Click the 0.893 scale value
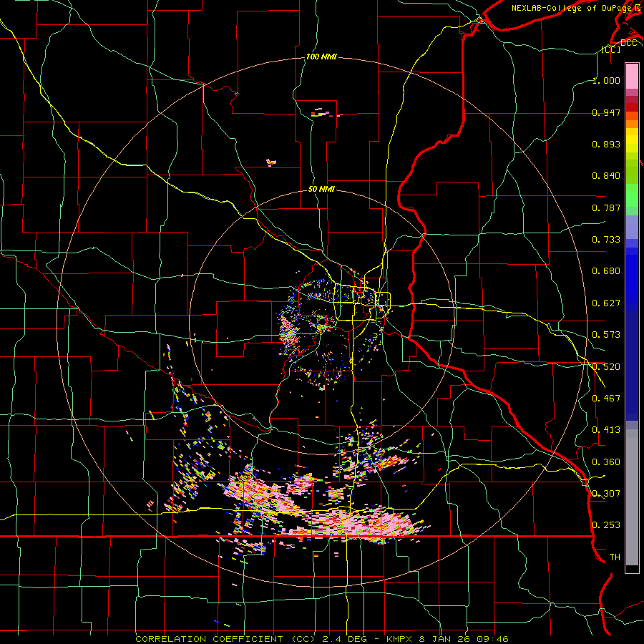The width and height of the screenshot is (644, 644). click(x=606, y=144)
